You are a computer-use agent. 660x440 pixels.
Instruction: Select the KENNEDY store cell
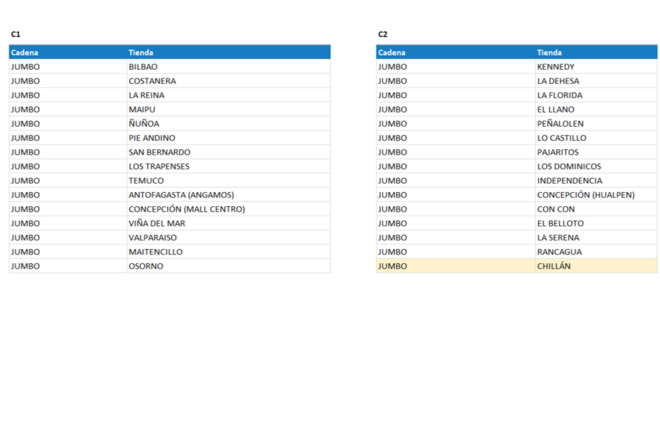tap(556, 67)
